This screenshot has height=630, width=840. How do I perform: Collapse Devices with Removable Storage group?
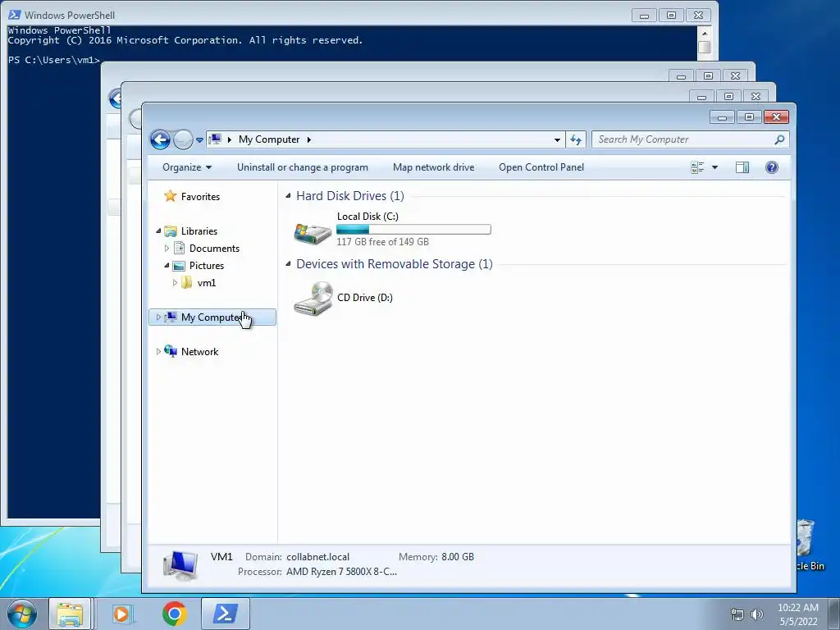coord(288,263)
